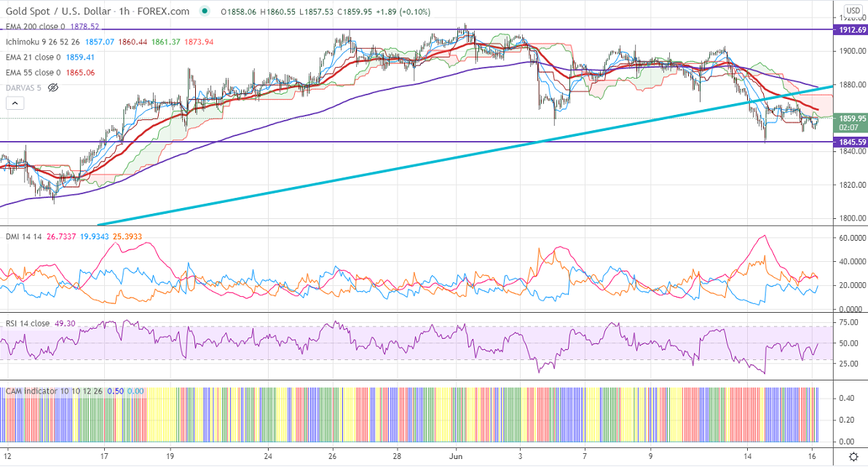Select the DMI 14 14 indicator label
Image resolution: width=868 pixels, height=467 pixels.
[x=24, y=236]
